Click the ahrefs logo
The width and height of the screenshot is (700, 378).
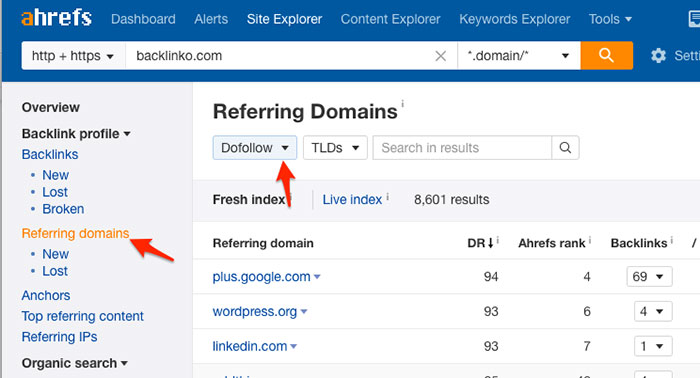(56, 18)
